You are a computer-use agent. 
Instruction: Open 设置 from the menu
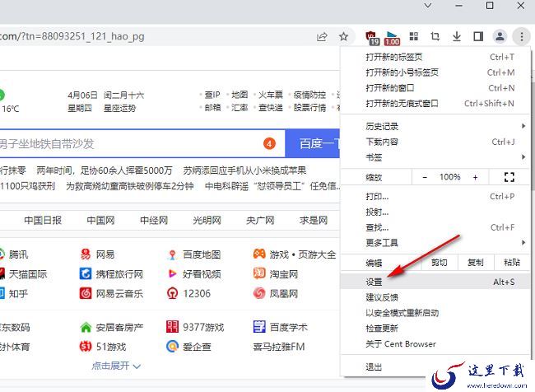pos(435,282)
